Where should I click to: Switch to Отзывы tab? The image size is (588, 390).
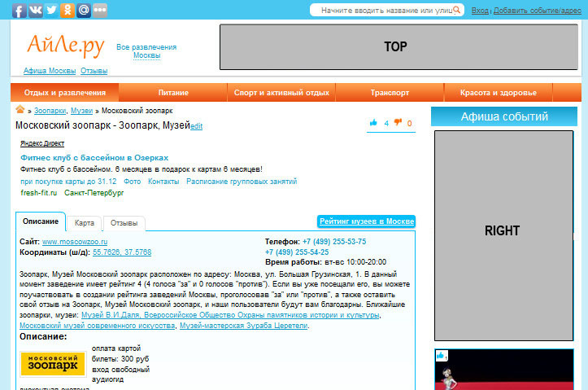coord(124,223)
